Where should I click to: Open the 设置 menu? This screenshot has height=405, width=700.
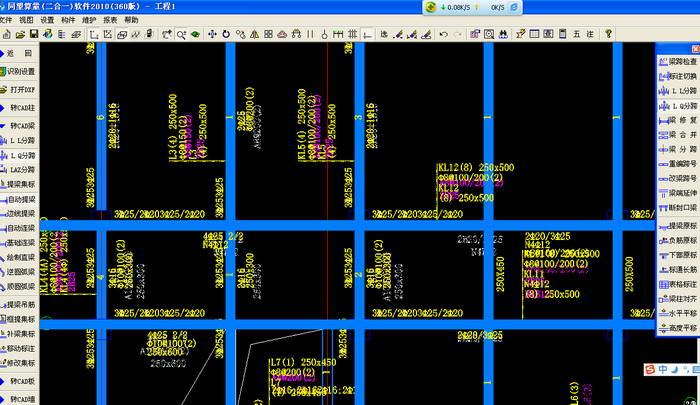click(47, 20)
